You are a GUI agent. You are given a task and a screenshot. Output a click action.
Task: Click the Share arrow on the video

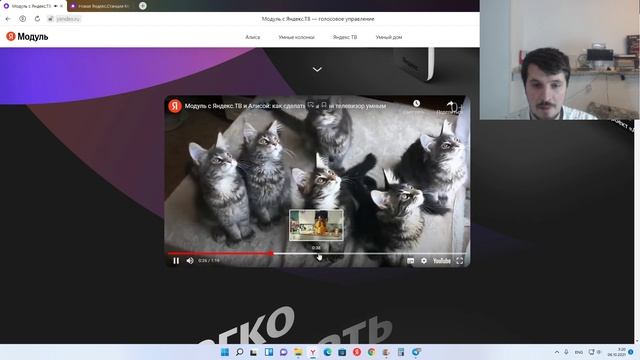451,106
